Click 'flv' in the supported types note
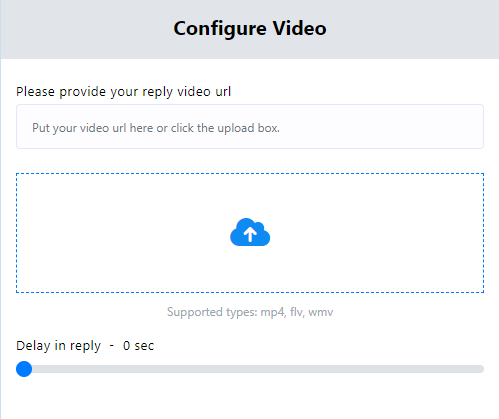This screenshot has width=499, height=419. click(297, 312)
